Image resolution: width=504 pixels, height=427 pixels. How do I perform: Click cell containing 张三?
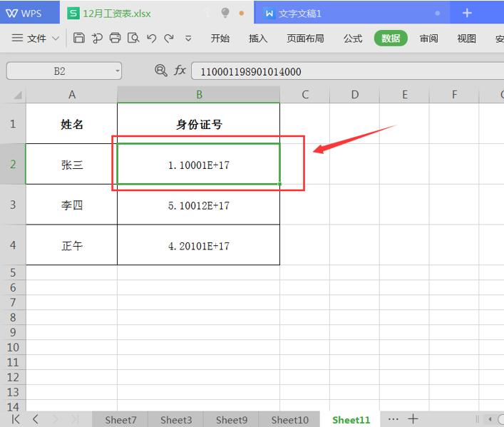tap(72, 164)
